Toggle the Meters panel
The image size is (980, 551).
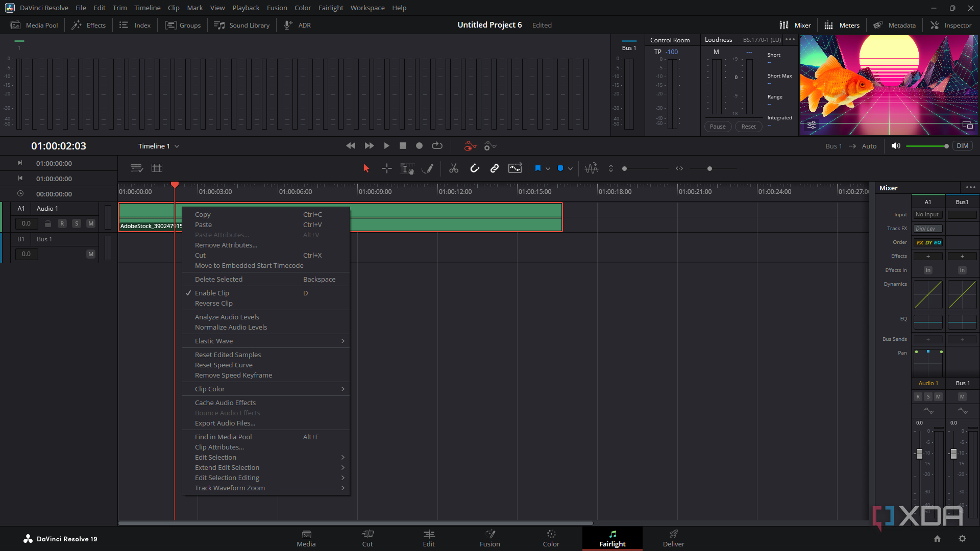(x=842, y=25)
